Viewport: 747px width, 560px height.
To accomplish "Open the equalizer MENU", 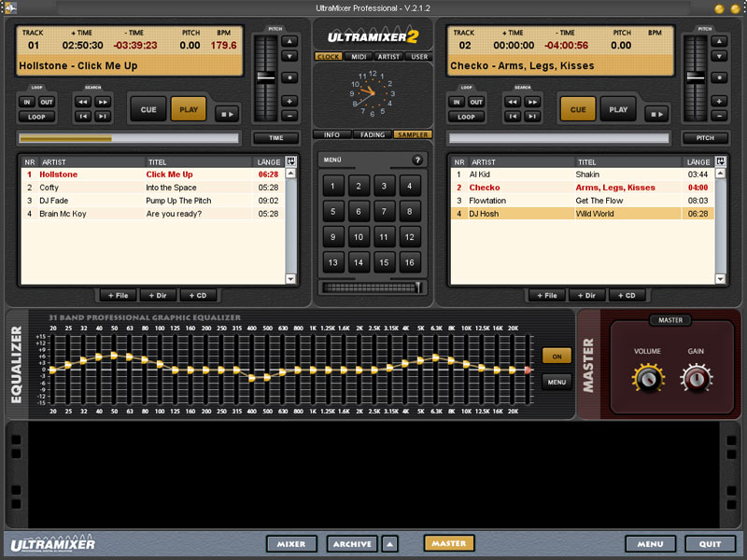I will pos(557,382).
